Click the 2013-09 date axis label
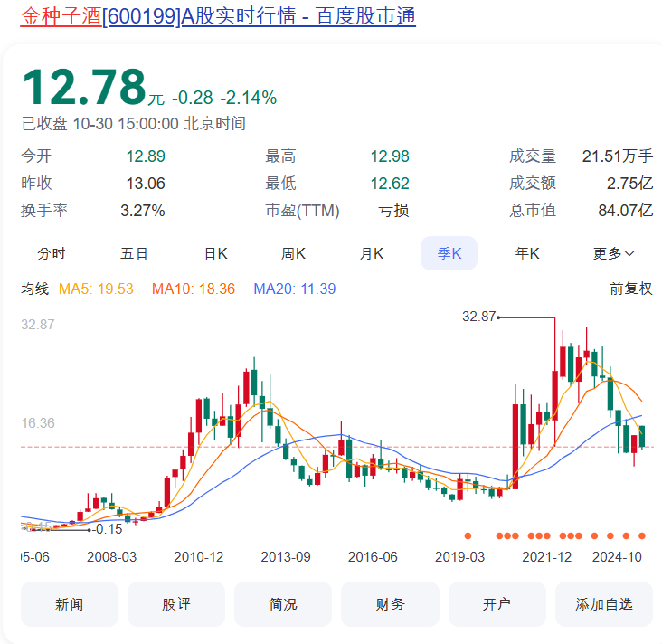 [x=286, y=557]
